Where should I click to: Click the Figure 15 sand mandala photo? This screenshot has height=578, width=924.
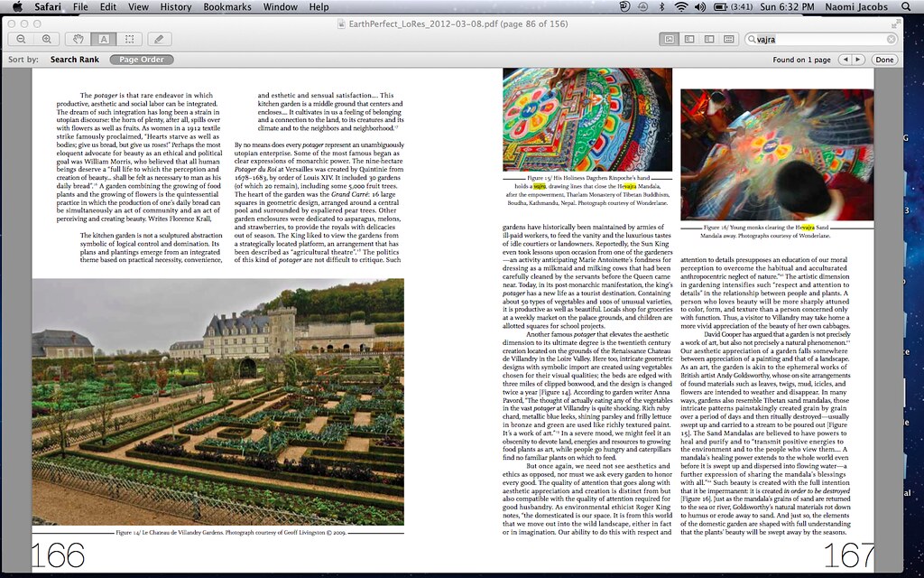pyautogui.click(x=587, y=119)
